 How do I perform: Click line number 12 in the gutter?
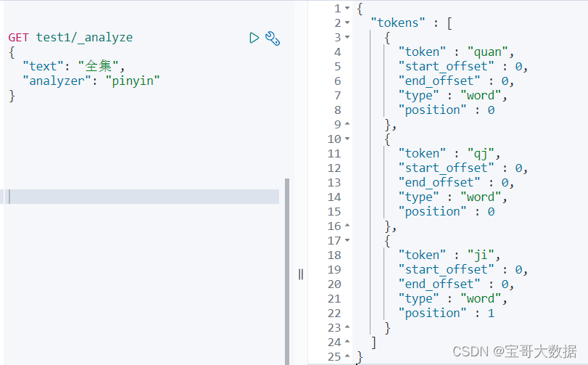coord(334,168)
